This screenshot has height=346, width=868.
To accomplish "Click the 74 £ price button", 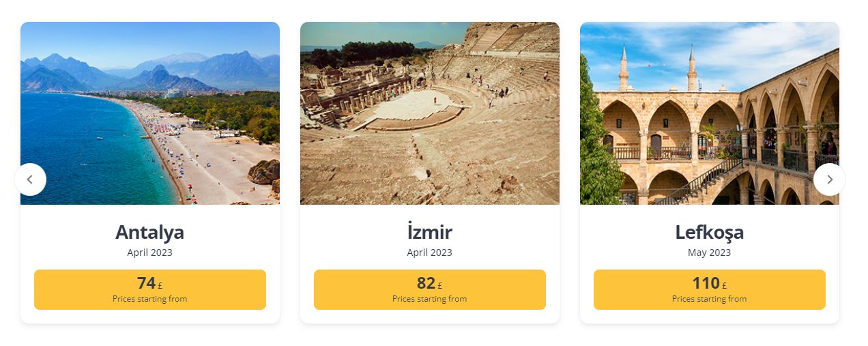I will tap(150, 289).
